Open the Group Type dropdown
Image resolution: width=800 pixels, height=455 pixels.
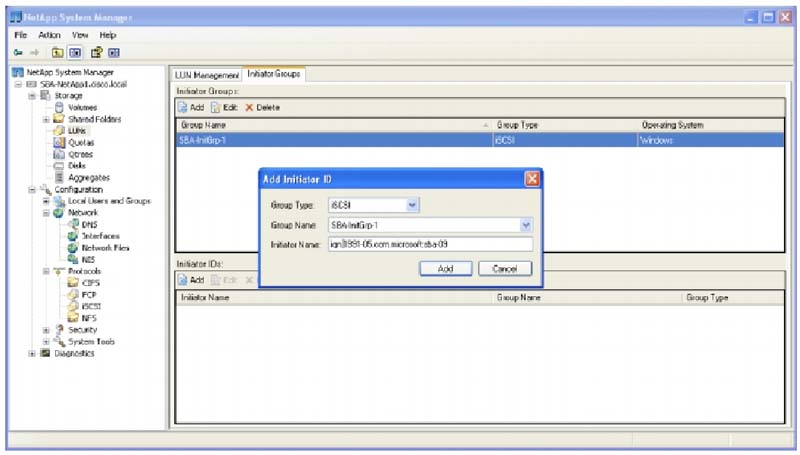[x=413, y=205]
